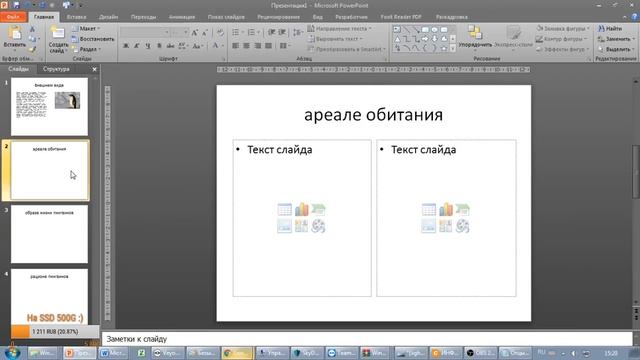Switch to Структура outline pane tab
The width and height of the screenshot is (640, 360).
click(56, 69)
